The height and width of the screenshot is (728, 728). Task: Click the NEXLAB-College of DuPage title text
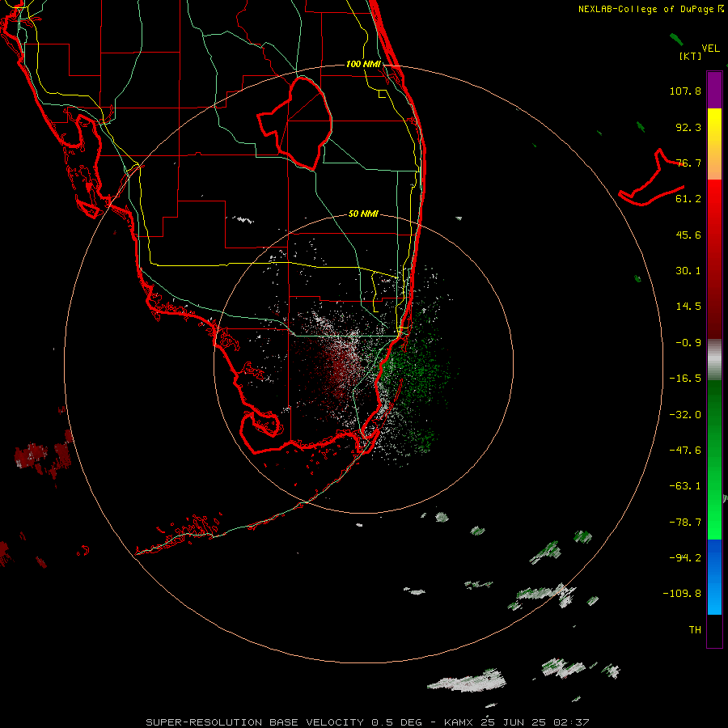645,9
